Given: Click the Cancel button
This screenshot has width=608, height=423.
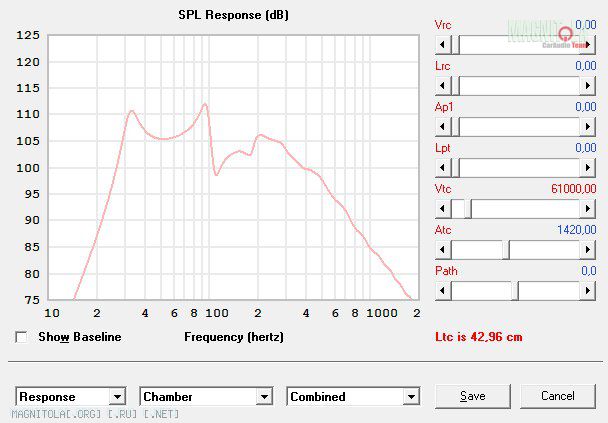Looking at the screenshot, I should pos(558,396).
